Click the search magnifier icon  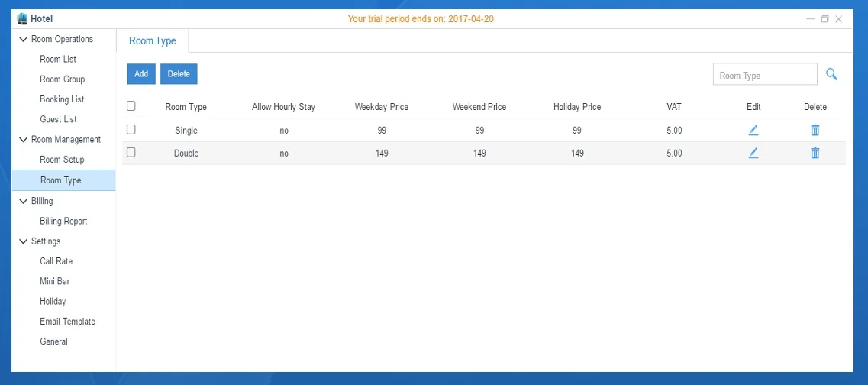pos(831,74)
